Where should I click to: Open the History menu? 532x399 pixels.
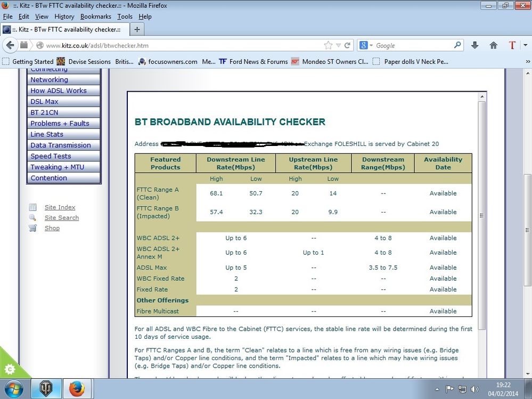(64, 17)
